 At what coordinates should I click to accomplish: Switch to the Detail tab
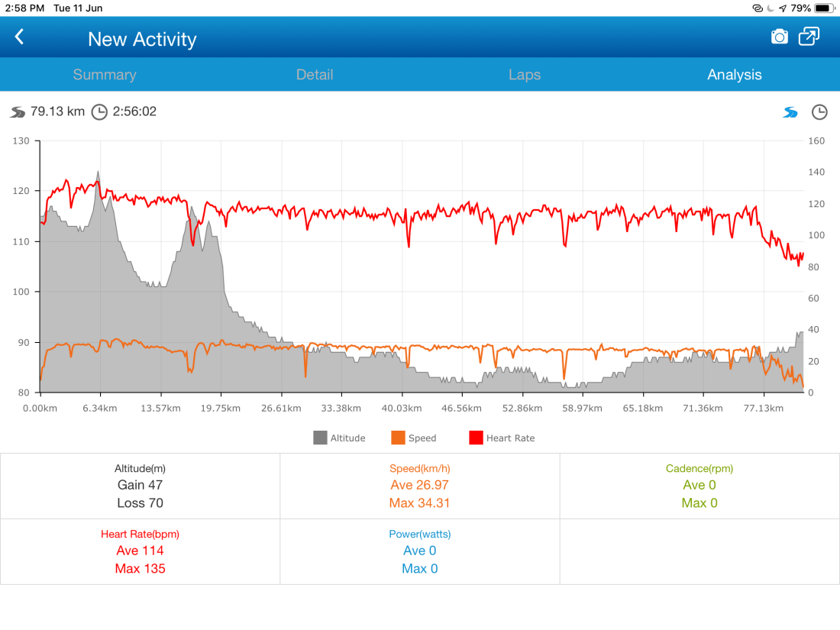(315, 75)
